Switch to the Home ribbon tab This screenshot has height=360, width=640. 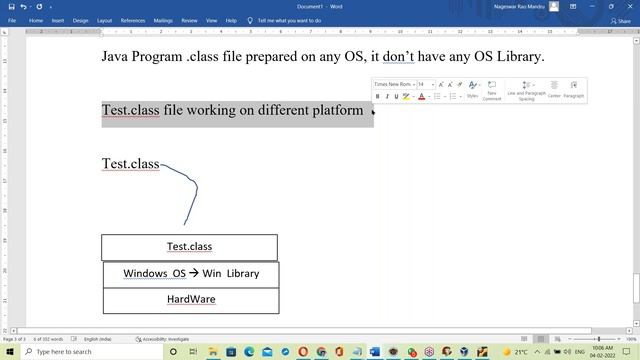[36, 20]
